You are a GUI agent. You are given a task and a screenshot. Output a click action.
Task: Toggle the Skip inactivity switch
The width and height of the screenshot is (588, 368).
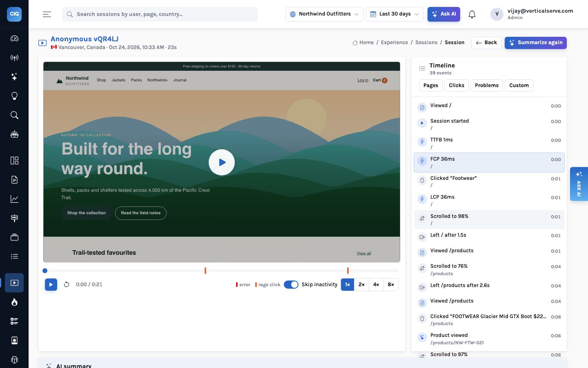[291, 285]
